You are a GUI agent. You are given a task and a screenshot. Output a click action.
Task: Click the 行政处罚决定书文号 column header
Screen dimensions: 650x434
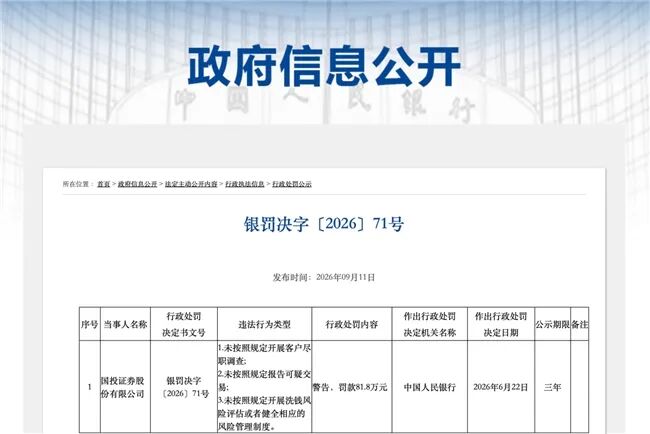tap(184, 324)
